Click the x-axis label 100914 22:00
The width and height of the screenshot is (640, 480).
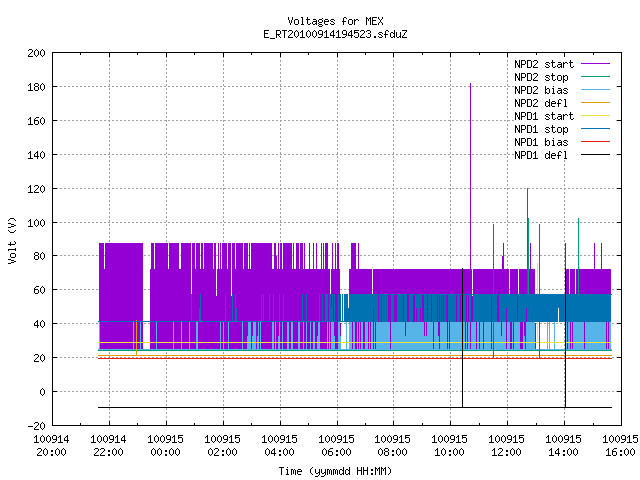(109, 446)
